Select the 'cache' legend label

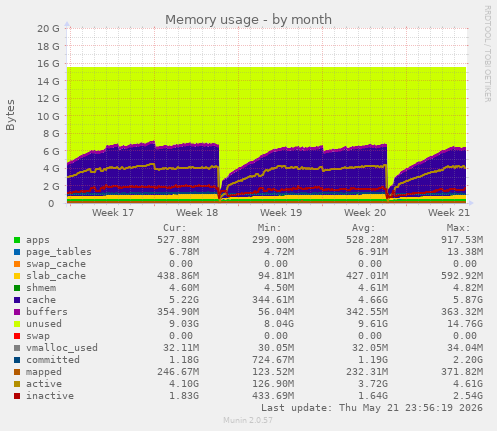pos(41,300)
